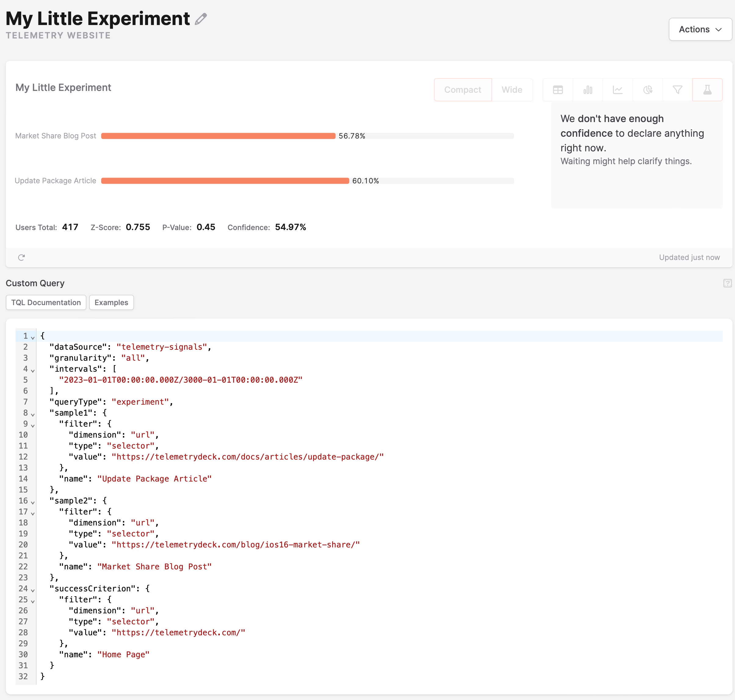Click the refresh icon under results
The image size is (735, 700).
[21, 258]
